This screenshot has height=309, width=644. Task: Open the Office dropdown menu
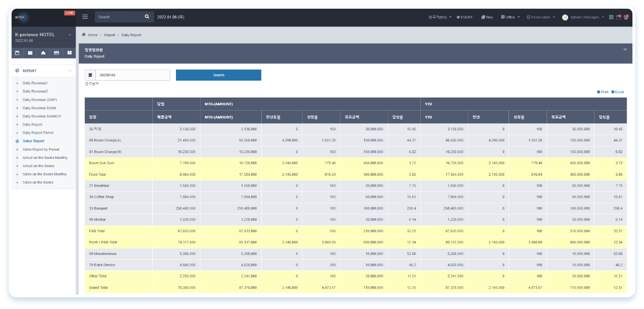(x=510, y=17)
